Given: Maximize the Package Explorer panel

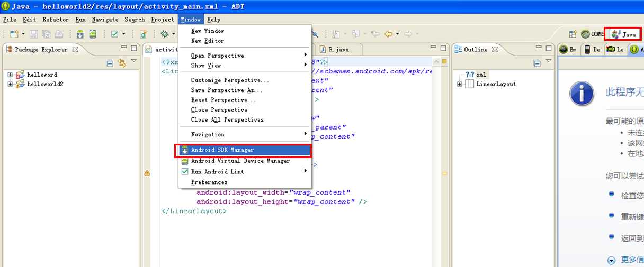Looking at the screenshot, I should pyautogui.click(x=133, y=49).
